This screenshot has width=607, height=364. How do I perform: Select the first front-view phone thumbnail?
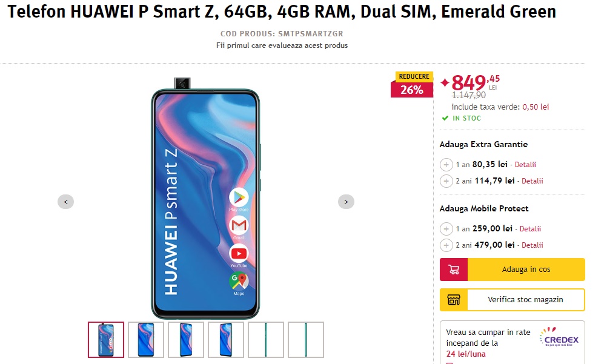[x=106, y=340]
